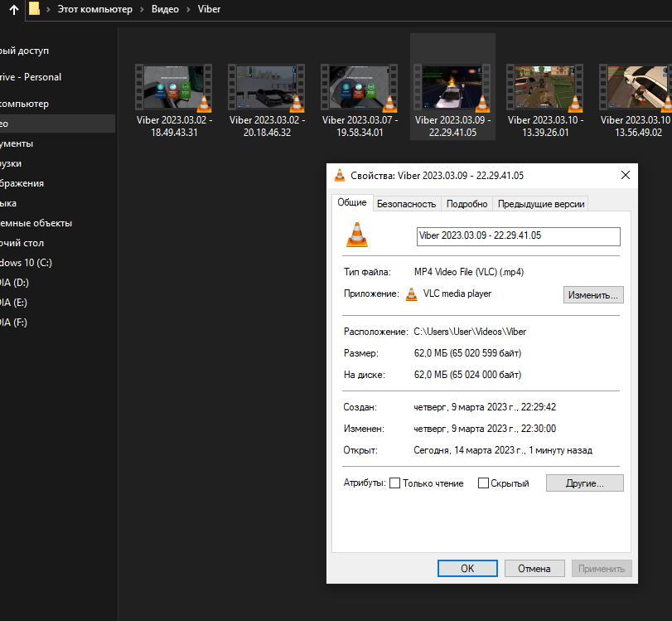
Task: Expand chevron after Видео in path
Action: click(x=188, y=9)
